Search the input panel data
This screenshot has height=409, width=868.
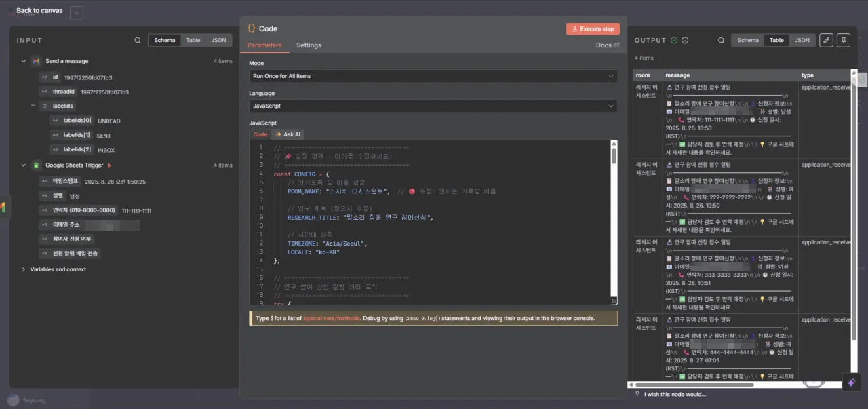coord(138,41)
